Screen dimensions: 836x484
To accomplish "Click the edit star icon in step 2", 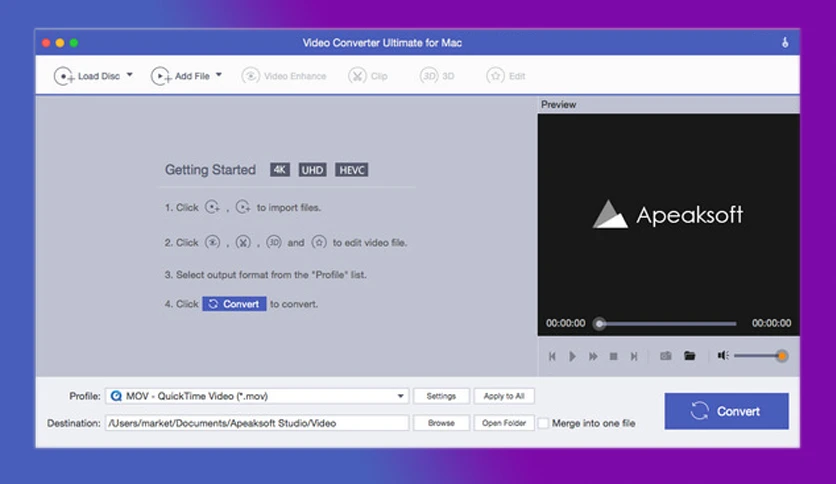I will [x=319, y=243].
